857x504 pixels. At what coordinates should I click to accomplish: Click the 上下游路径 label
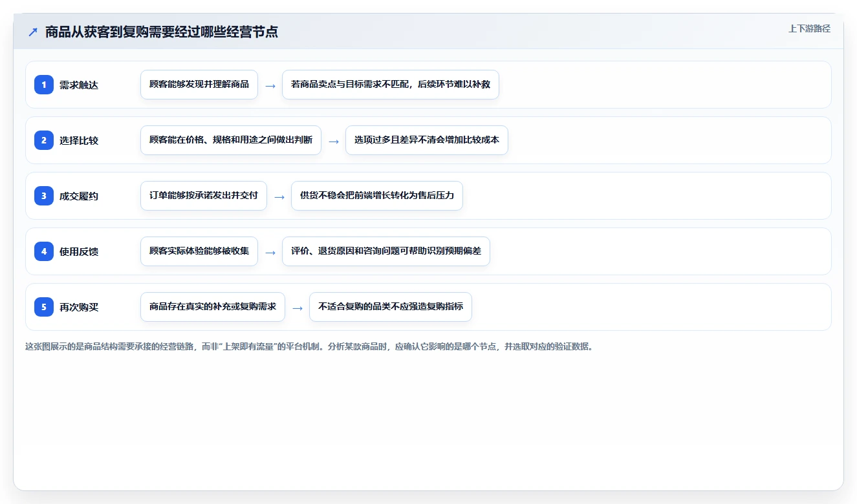(809, 28)
